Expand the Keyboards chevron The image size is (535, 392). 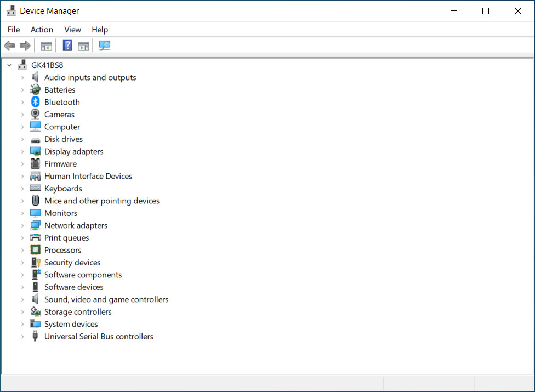[x=22, y=188]
